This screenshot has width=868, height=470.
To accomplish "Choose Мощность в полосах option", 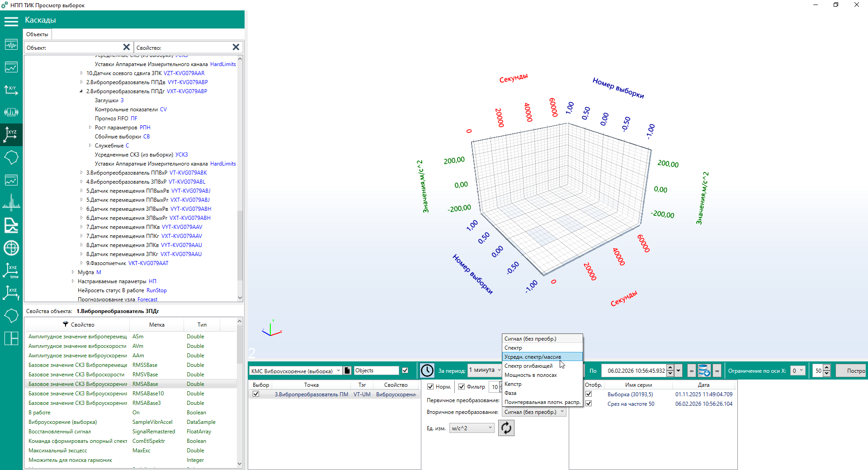I will pos(542,375).
